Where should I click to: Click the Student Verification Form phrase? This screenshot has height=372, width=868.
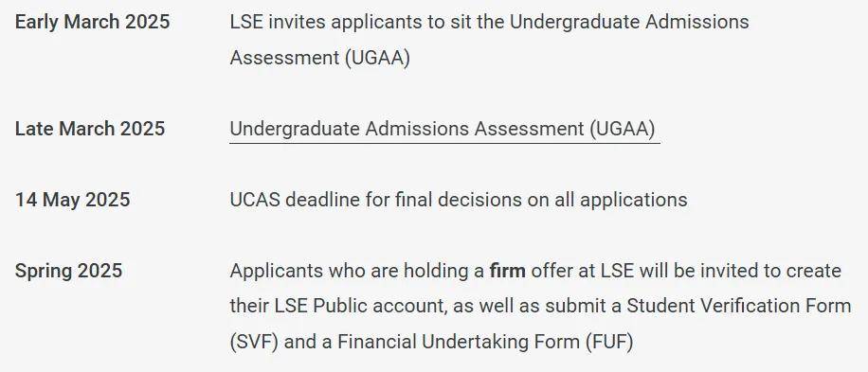[738, 307]
